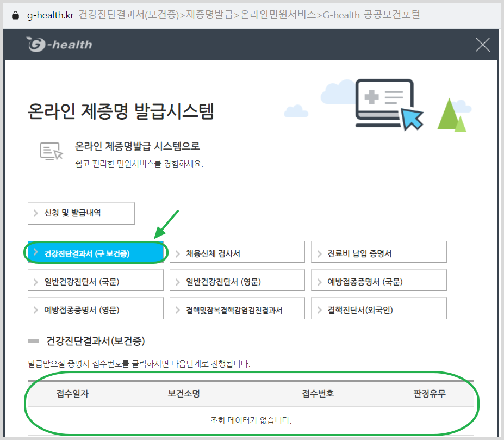This screenshot has height=440, width=504.
Task: Select 결핵및잠복결핵감염검진결과서 tab
Action: tap(237, 308)
